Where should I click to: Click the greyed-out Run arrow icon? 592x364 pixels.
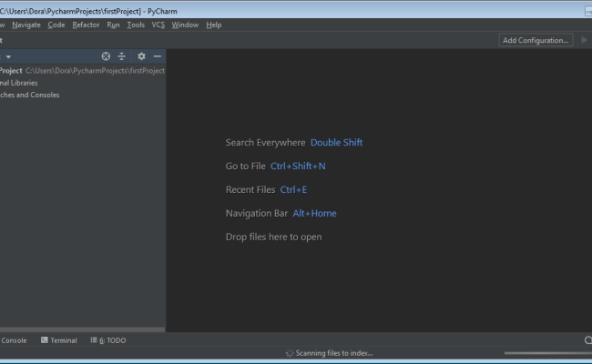584,40
